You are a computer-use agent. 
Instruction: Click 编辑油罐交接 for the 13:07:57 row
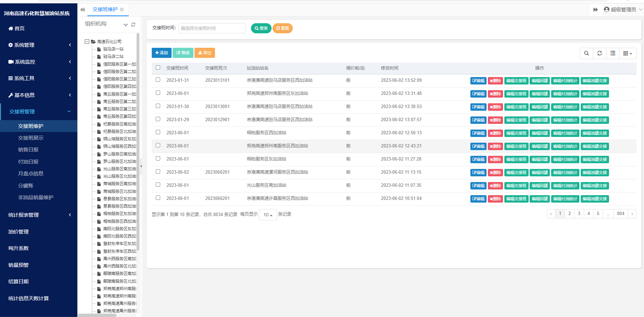click(595, 120)
